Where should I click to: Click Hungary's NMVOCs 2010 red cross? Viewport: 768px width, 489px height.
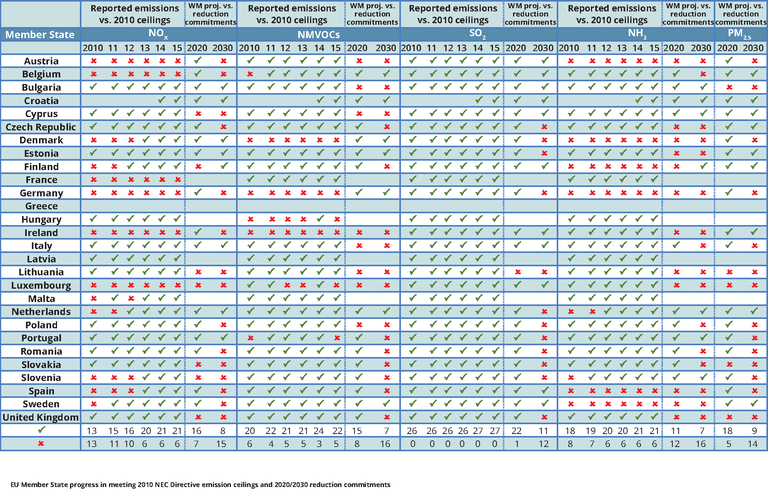point(250,219)
